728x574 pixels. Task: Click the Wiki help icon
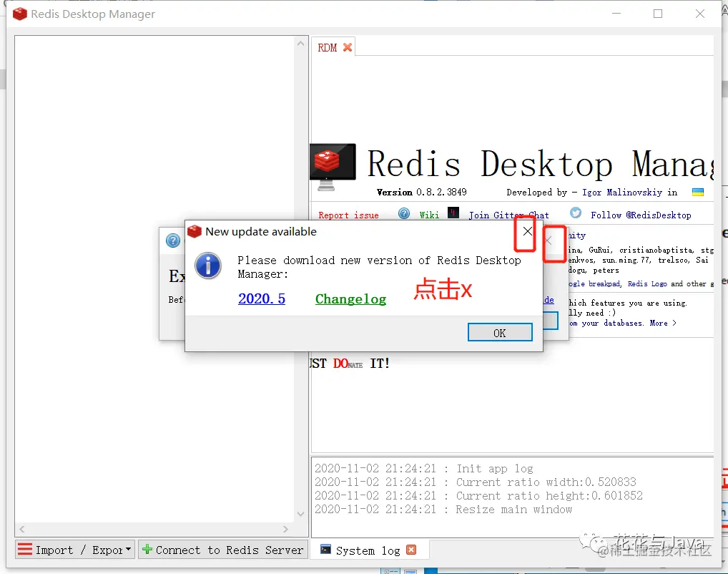click(404, 214)
